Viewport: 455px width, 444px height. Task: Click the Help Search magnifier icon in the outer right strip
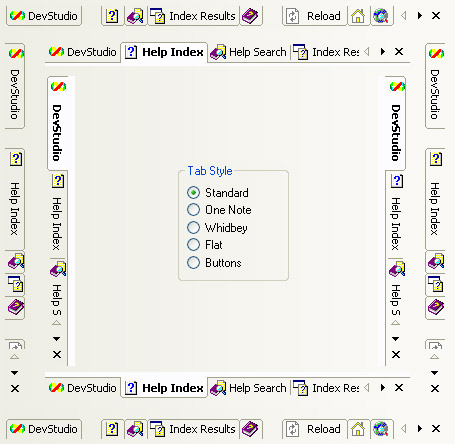point(435,262)
